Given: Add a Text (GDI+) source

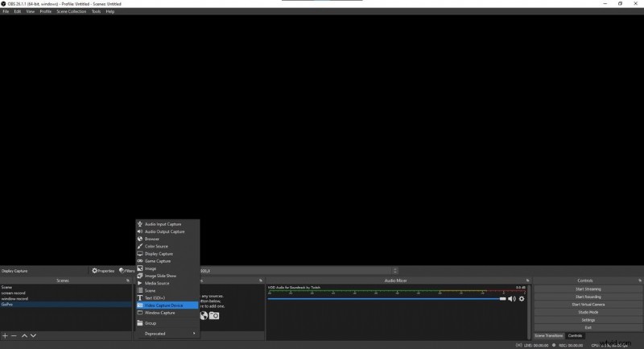Looking at the screenshot, I should tap(155, 298).
